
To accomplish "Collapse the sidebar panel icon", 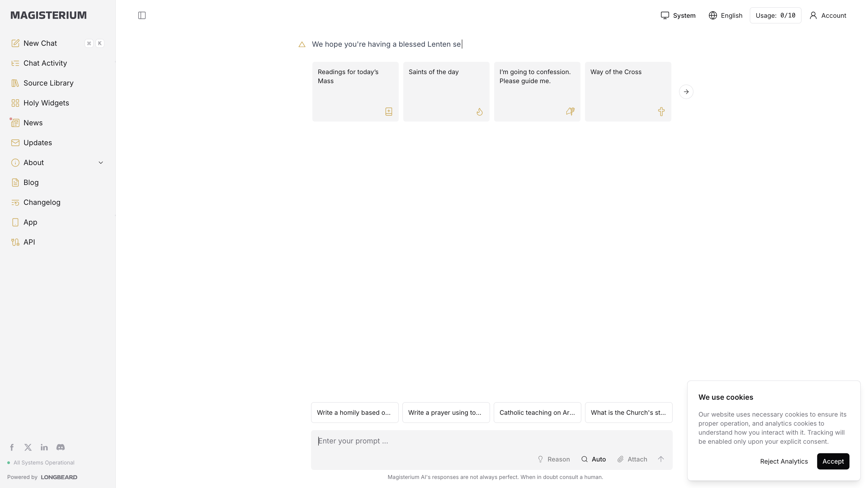I will pos(142,15).
